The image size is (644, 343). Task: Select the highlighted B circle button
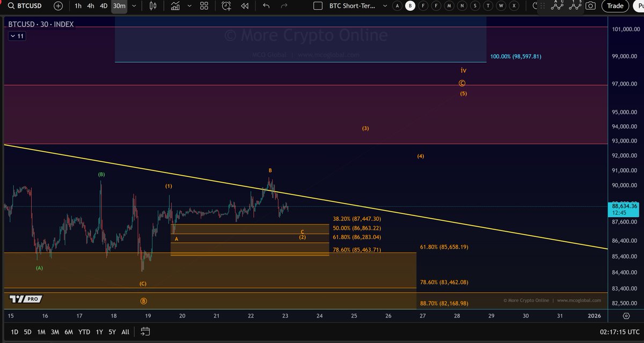[411, 6]
